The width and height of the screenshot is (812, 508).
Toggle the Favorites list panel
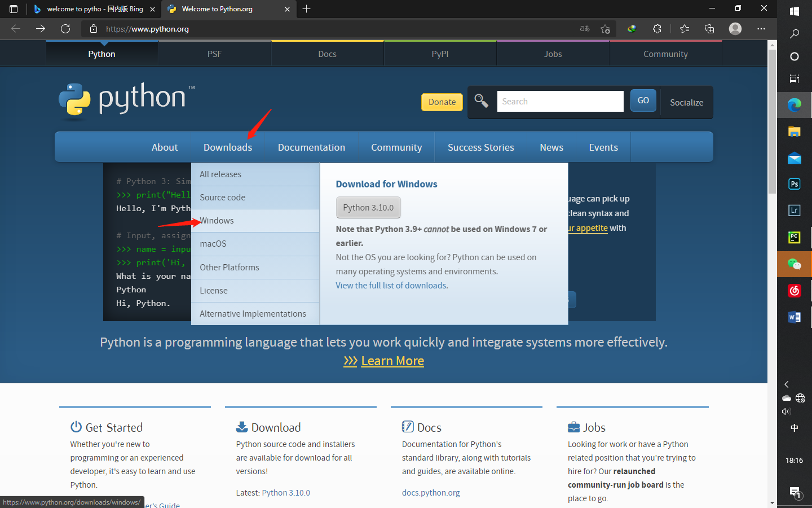tap(684, 29)
